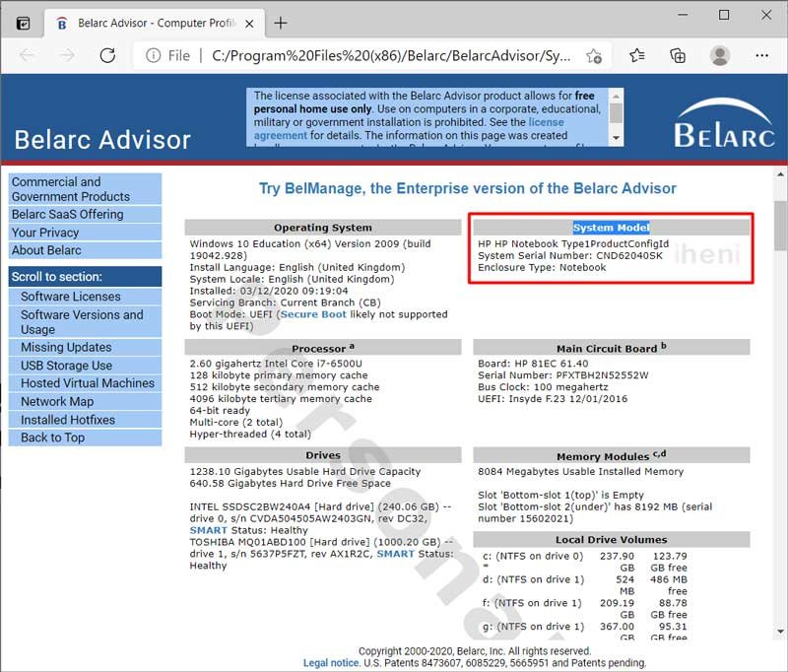Refresh the current page
Image resolution: width=788 pixels, height=672 pixels.
click(107, 55)
